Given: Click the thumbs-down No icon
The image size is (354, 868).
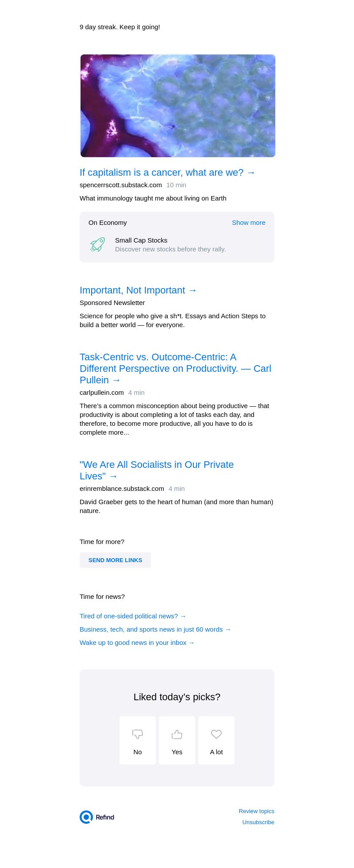Looking at the screenshot, I should (138, 734).
